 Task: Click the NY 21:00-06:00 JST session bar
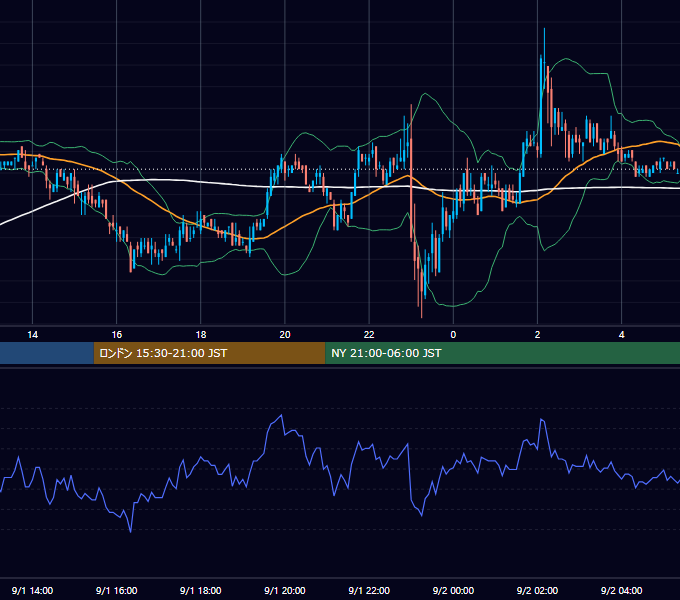[503, 353]
